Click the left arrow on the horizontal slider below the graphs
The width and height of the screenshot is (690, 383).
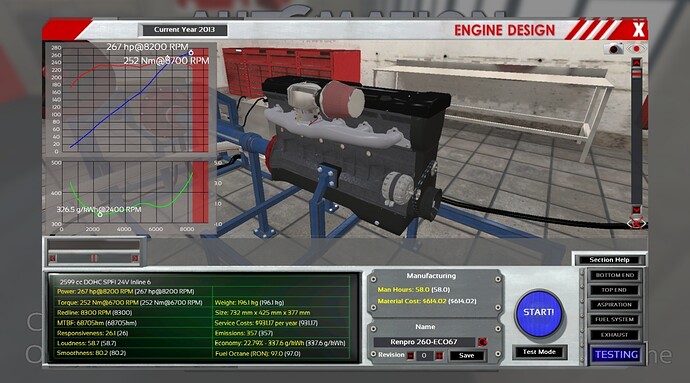point(53,258)
